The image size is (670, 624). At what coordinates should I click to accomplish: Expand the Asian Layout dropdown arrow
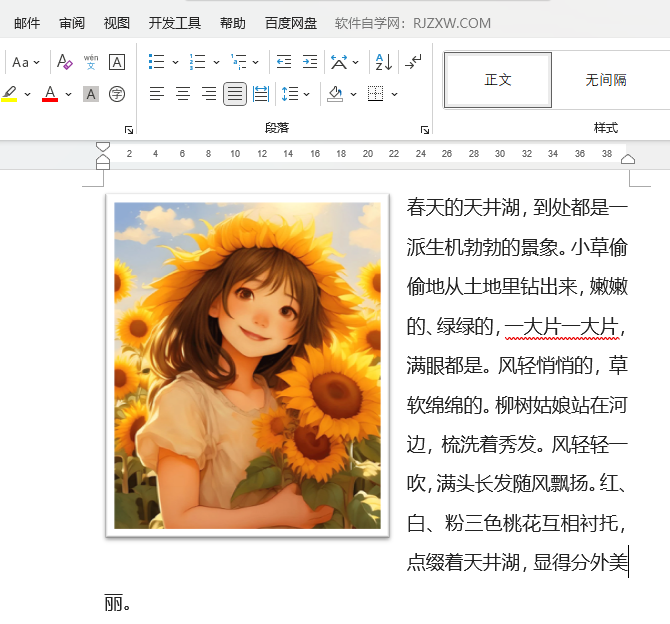(356, 62)
